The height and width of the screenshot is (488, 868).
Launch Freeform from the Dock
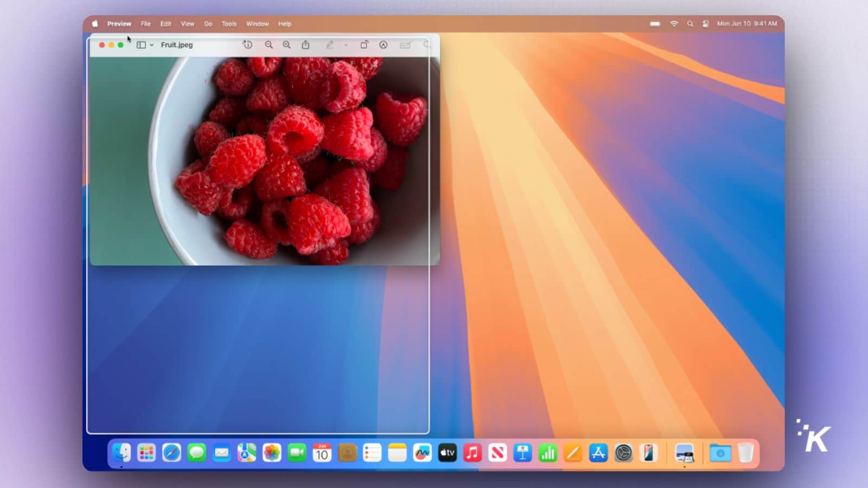point(422,453)
